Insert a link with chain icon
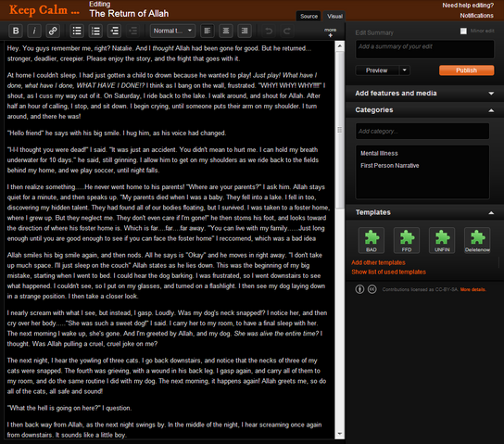504x444 pixels. click(53, 32)
